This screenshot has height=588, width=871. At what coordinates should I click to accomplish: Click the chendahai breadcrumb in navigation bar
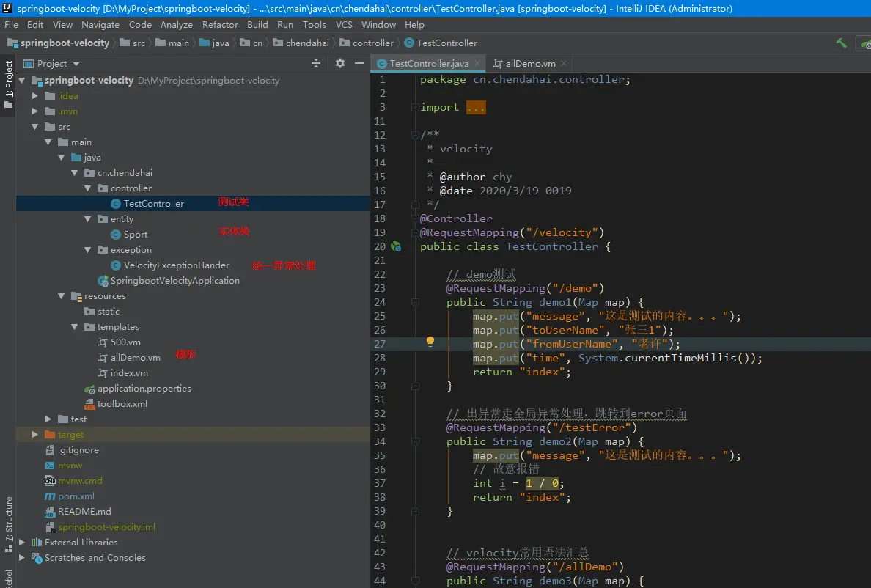[x=307, y=43]
